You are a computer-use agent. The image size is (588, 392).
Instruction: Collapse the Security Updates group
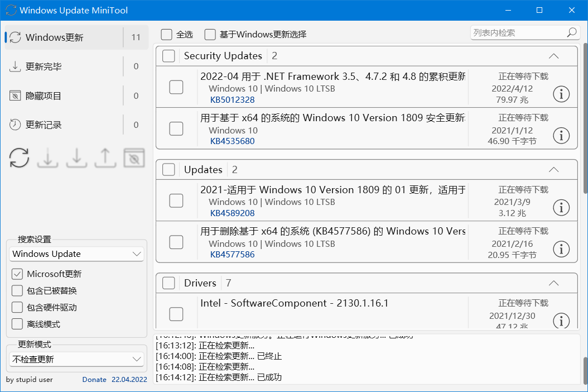[x=553, y=56]
